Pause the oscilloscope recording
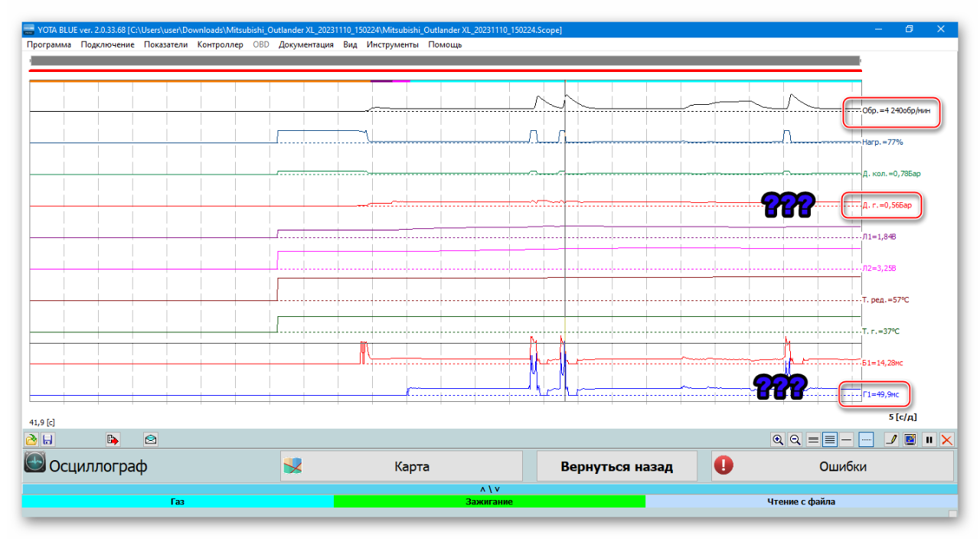The image size is (980, 539). tap(929, 439)
